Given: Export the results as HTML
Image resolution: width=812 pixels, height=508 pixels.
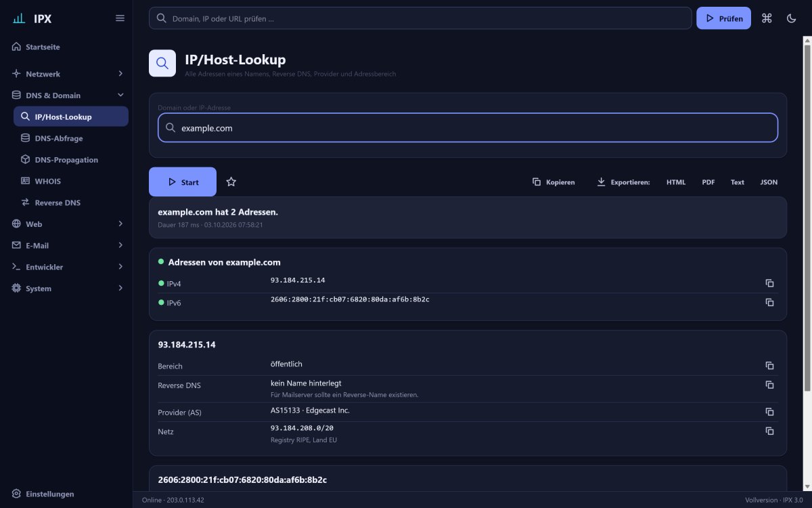Looking at the screenshot, I should 675,182.
